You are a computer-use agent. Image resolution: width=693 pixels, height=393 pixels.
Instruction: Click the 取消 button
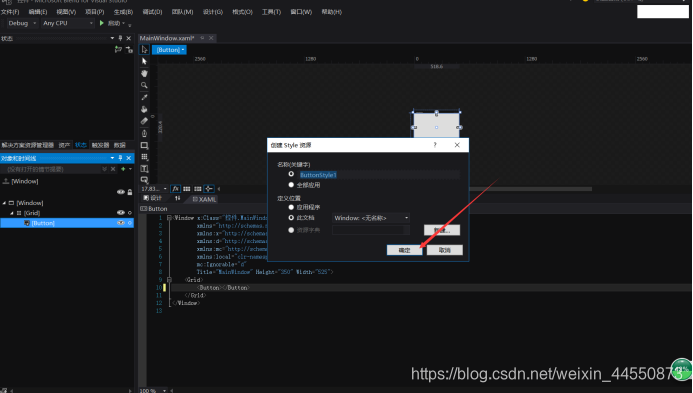click(445, 250)
